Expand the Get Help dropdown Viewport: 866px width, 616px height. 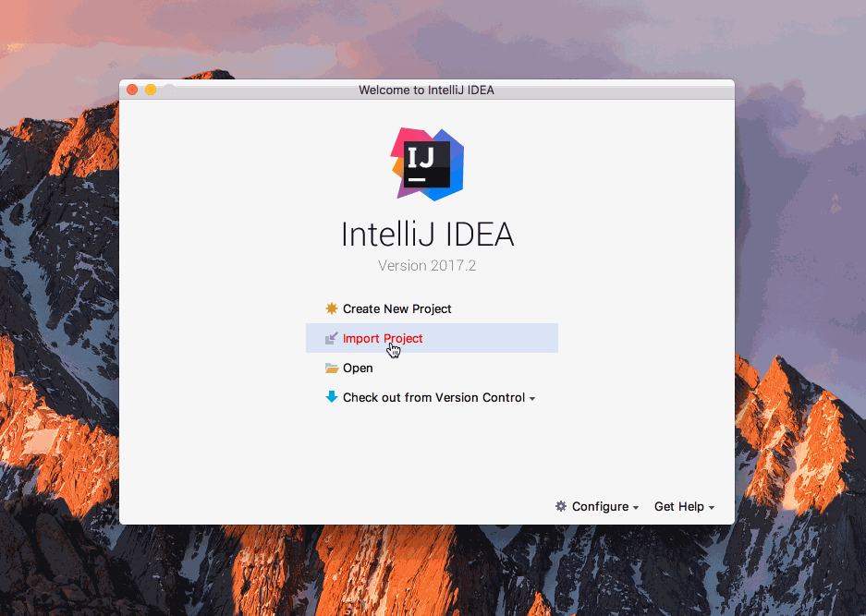(x=684, y=507)
